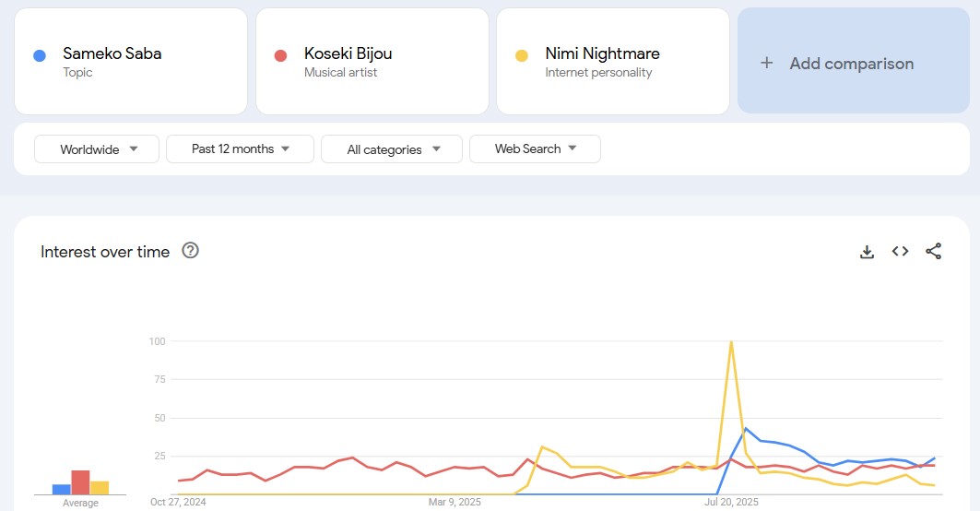This screenshot has width=980, height=511.
Task: Edit the Sameko Saba search term
Action: pos(112,53)
